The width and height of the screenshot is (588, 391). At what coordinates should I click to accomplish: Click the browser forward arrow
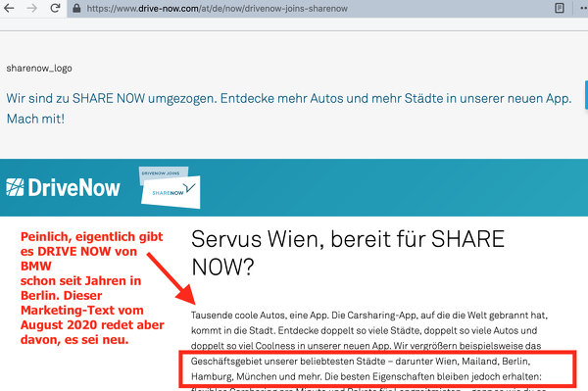tap(32, 8)
